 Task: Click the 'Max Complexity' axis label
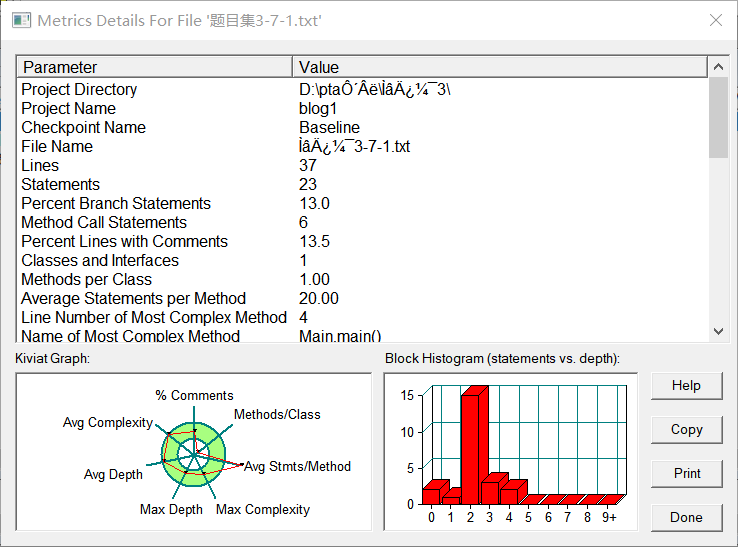[x=263, y=509]
